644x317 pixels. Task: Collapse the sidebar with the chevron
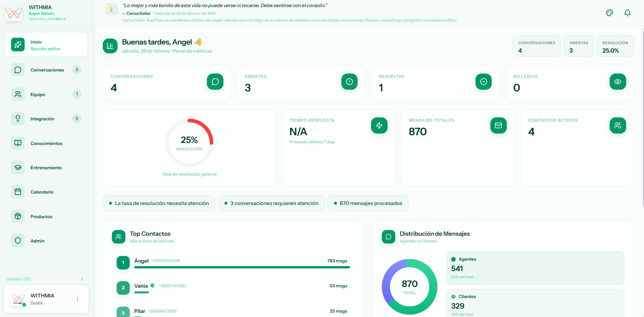82,279
